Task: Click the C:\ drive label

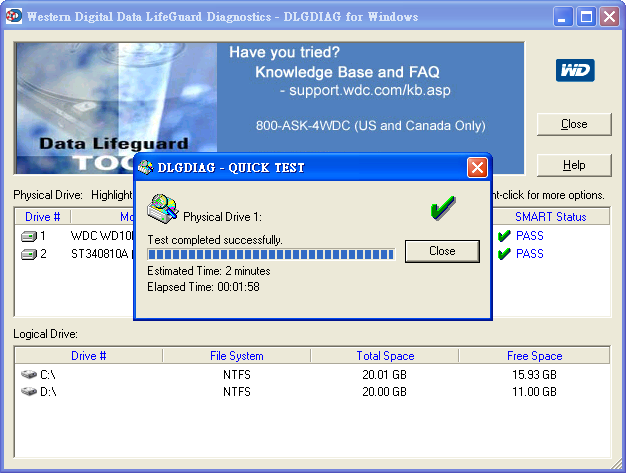Action: [48, 375]
